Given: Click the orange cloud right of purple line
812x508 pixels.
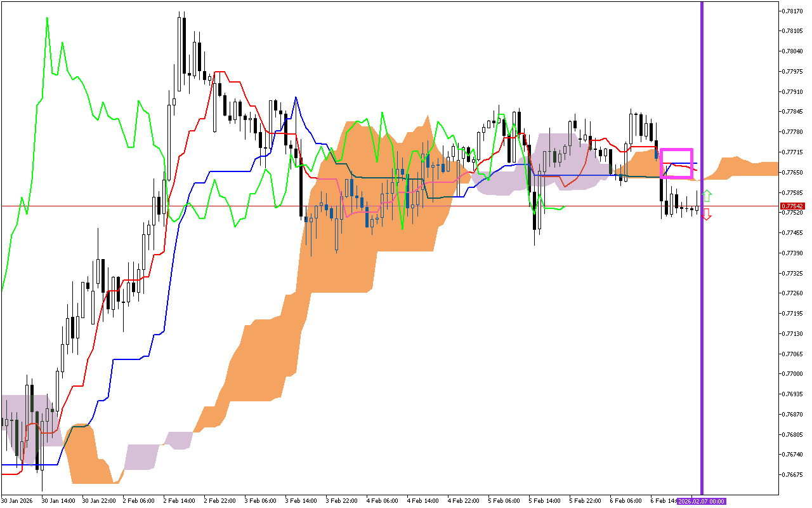Looking at the screenshot, I should 749,168.
